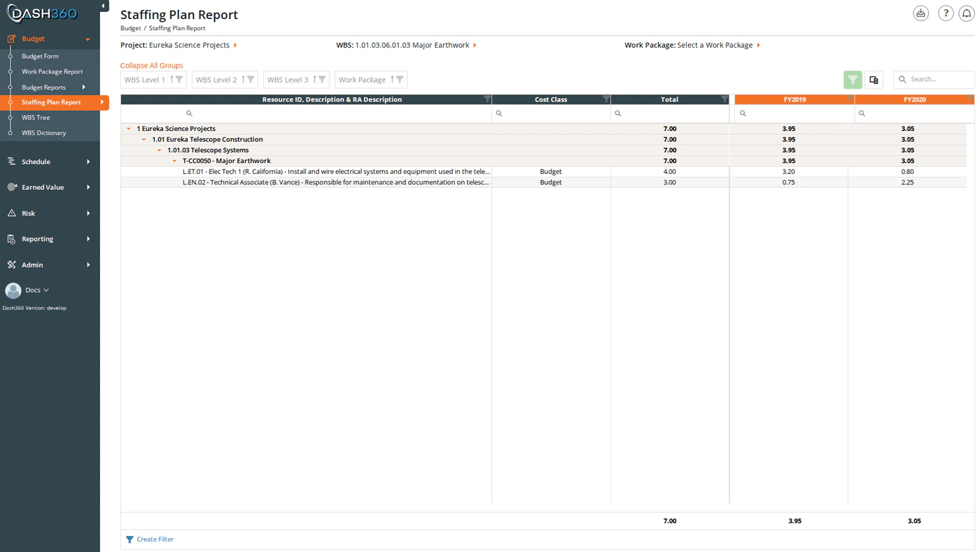Click the copy grid data icon
Viewport: 980px width, 552px height.
[x=874, y=79]
